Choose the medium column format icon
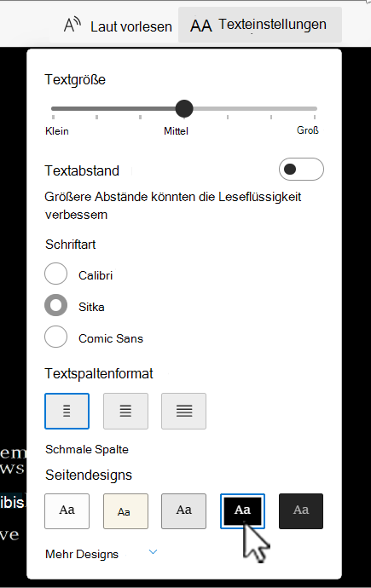This screenshot has height=588, width=371. (x=125, y=411)
